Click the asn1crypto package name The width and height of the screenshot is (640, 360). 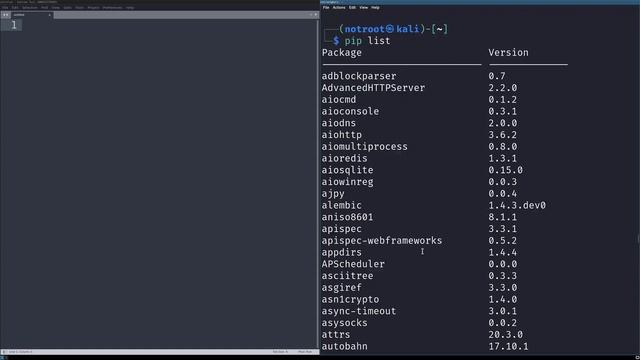coord(350,300)
